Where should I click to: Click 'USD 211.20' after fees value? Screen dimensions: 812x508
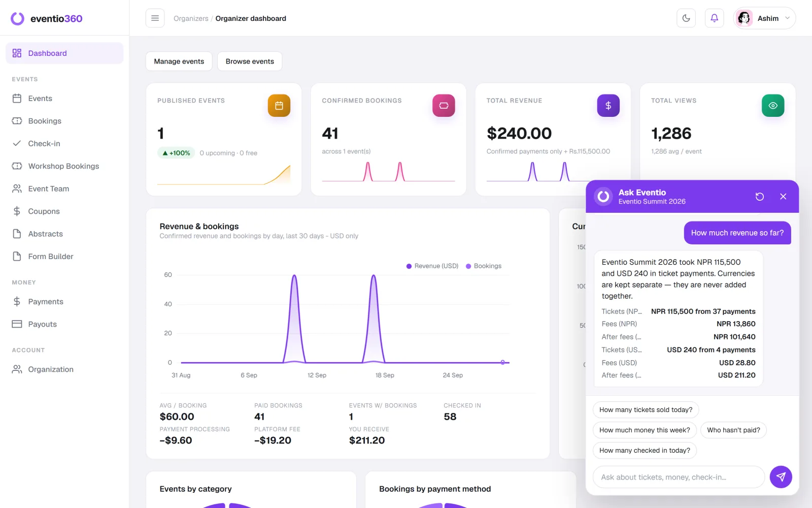click(736, 375)
